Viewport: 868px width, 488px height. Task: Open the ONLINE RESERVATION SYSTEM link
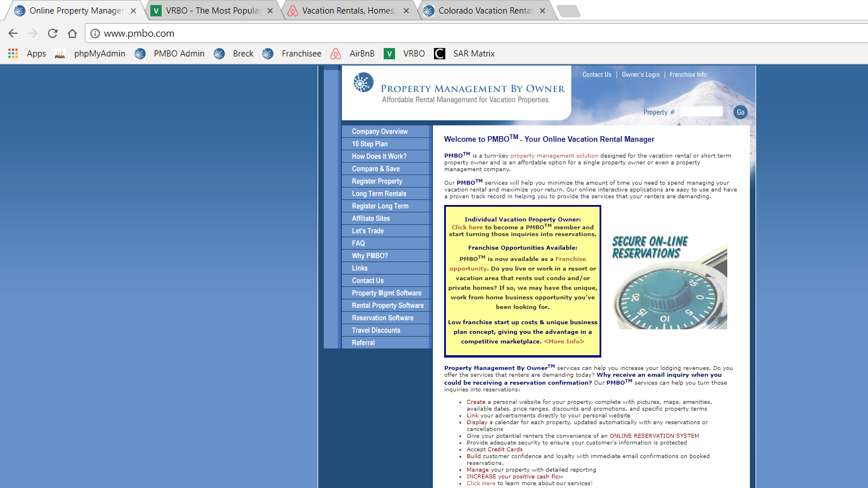(x=654, y=435)
